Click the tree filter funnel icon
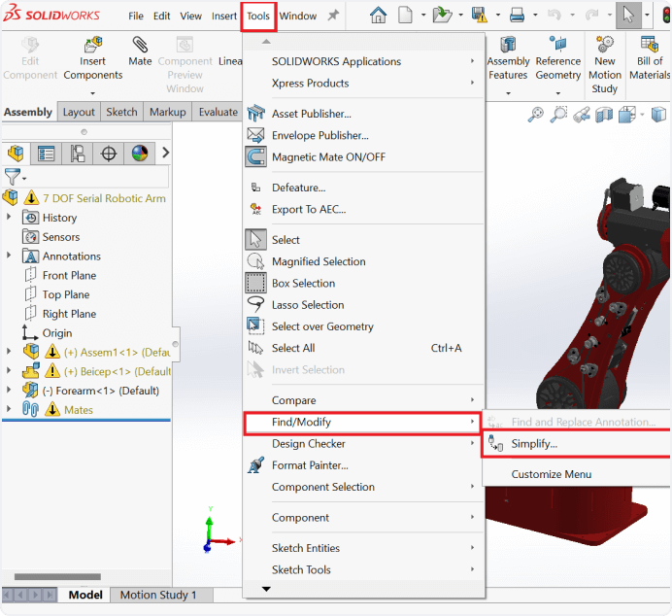Image resolution: width=672 pixels, height=616 pixels. [x=13, y=177]
